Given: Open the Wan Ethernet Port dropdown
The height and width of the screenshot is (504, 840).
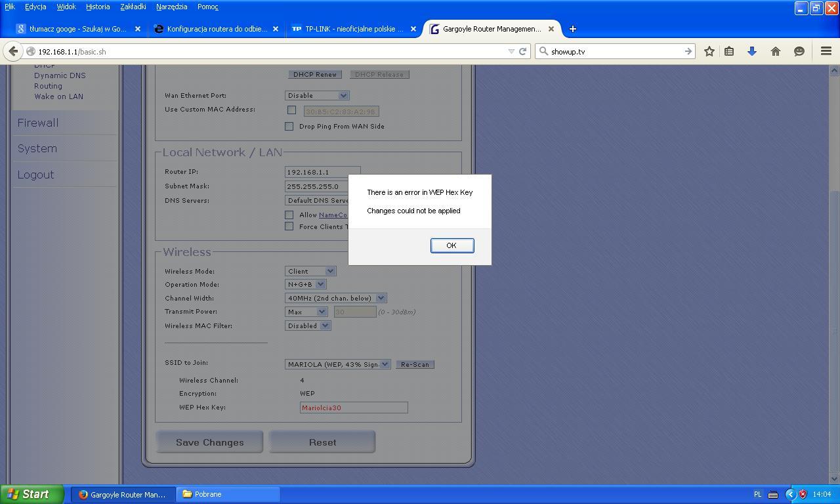Looking at the screenshot, I should coord(317,95).
